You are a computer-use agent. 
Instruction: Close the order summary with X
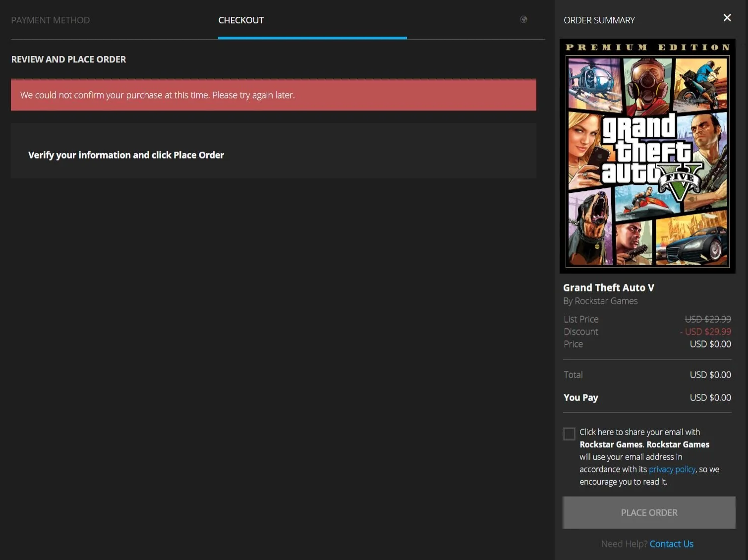click(727, 18)
